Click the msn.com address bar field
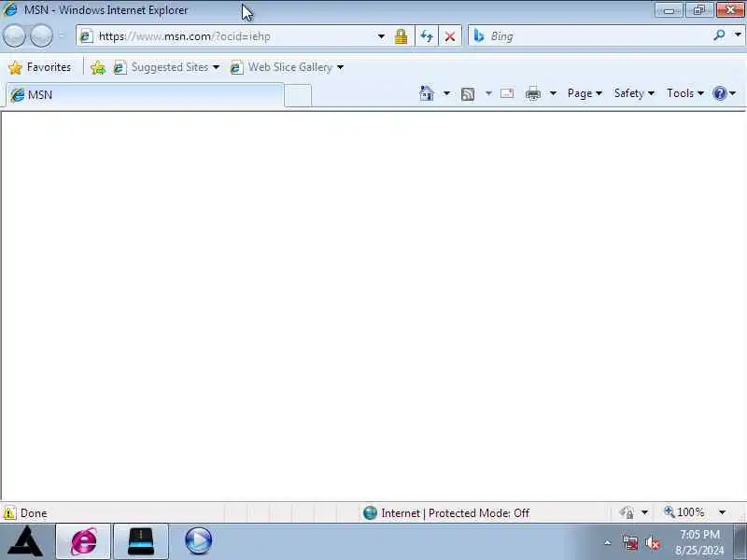747x560 pixels. 229,36
